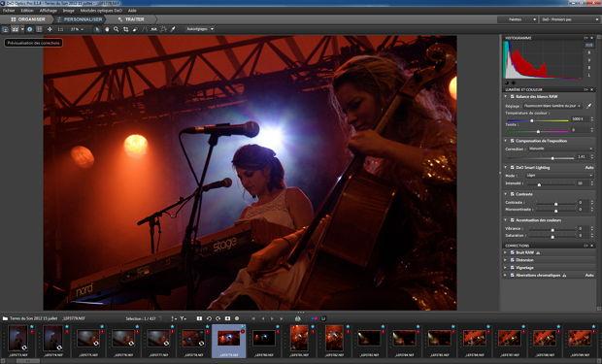Toggle the Vignetage checkbox
Image resolution: width=602 pixels, height=364 pixels.
512,268
